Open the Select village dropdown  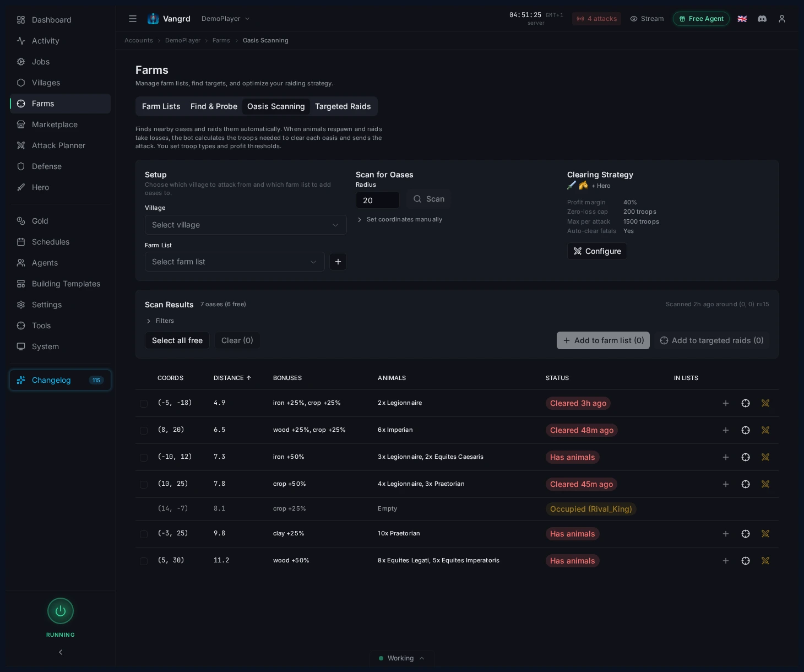coord(246,225)
